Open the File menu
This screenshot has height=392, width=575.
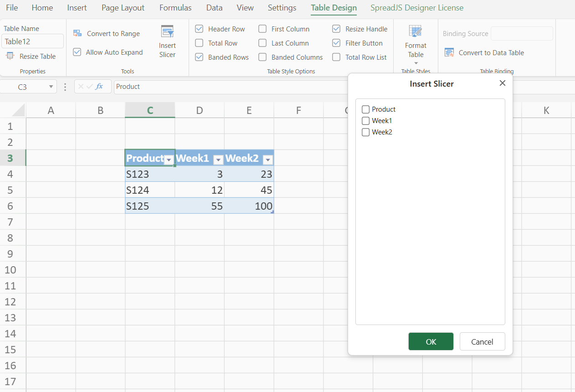pyautogui.click(x=12, y=8)
